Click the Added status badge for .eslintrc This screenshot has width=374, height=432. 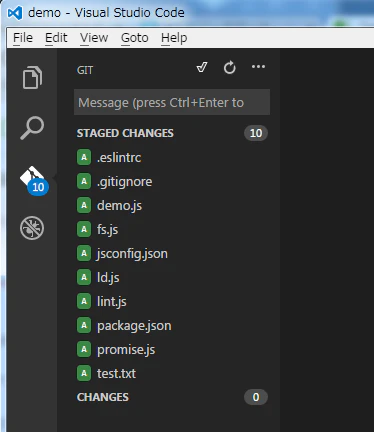[x=84, y=157]
